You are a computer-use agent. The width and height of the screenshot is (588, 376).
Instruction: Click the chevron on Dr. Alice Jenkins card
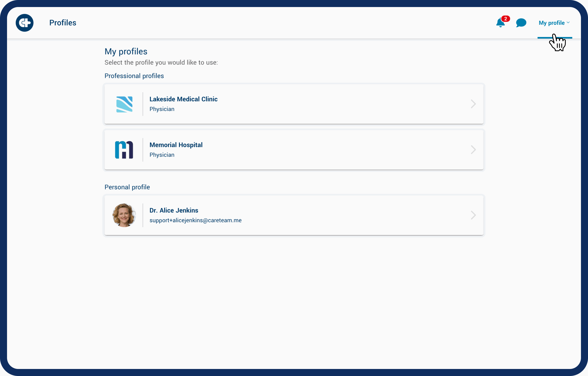(473, 215)
